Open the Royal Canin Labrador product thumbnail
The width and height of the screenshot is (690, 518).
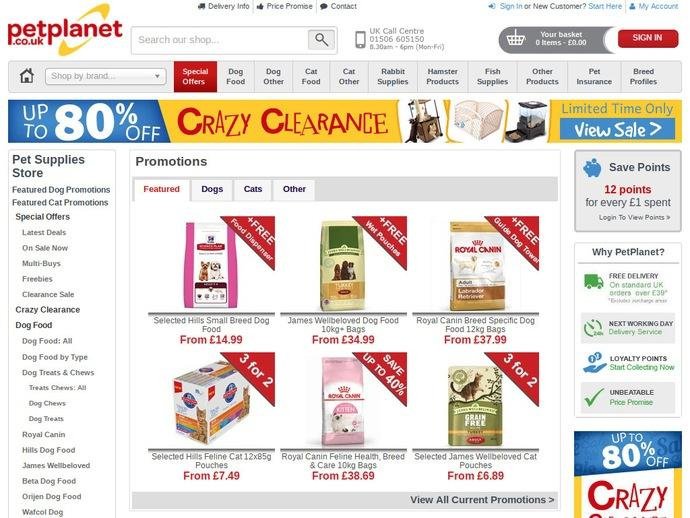pyautogui.click(x=475, y=265)
